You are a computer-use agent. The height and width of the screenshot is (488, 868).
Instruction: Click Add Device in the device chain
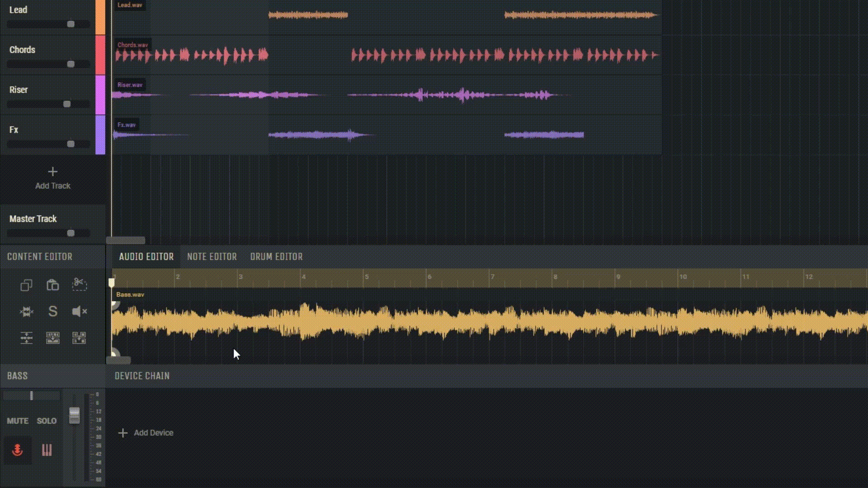tap(146, 433)
